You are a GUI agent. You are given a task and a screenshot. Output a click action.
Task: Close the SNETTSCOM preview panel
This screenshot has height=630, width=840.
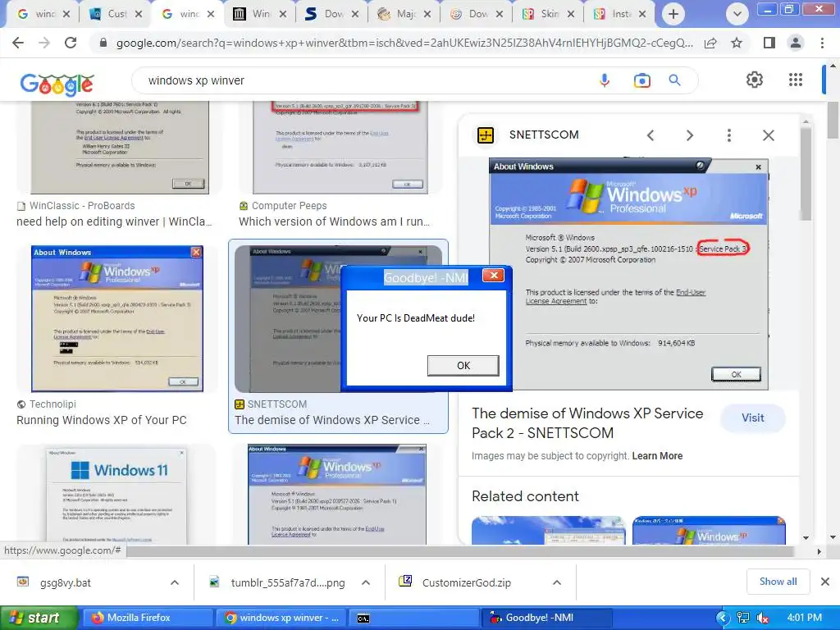768,135
